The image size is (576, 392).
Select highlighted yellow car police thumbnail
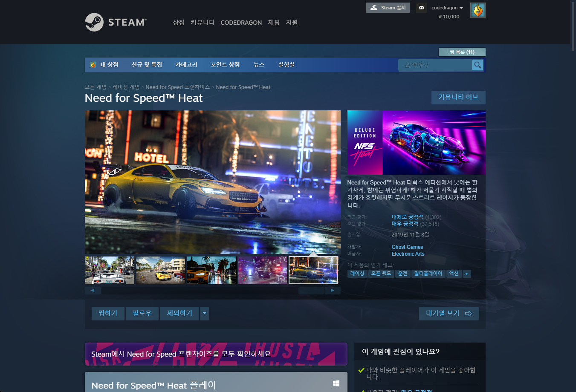point(313,270)
